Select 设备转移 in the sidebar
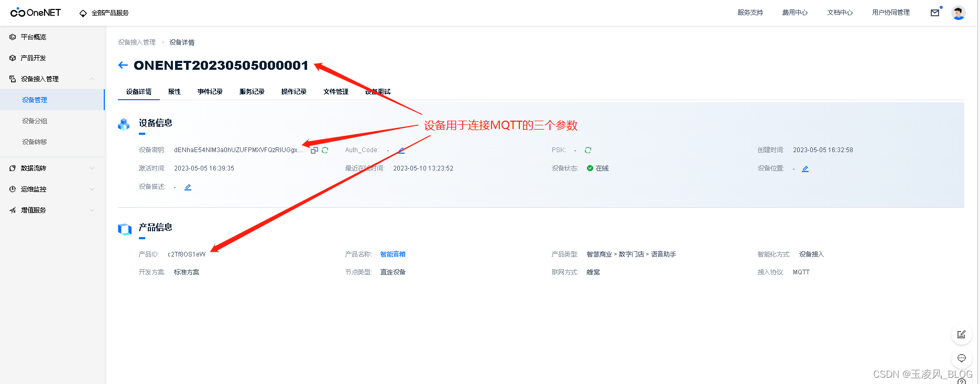Image resolution: width=980 pixels, height=384 pixels. 52,142
